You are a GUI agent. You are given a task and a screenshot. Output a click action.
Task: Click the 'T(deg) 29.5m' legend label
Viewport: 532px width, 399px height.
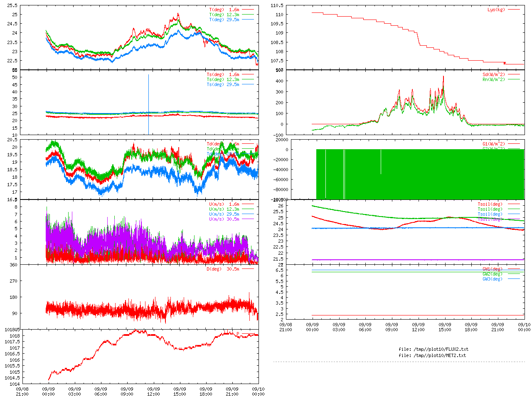point(224,20)
